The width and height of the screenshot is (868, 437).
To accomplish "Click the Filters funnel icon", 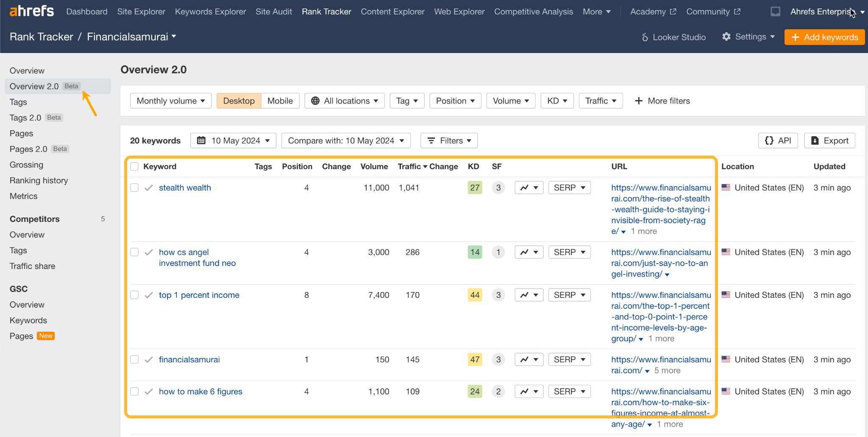I will point(432,140).
